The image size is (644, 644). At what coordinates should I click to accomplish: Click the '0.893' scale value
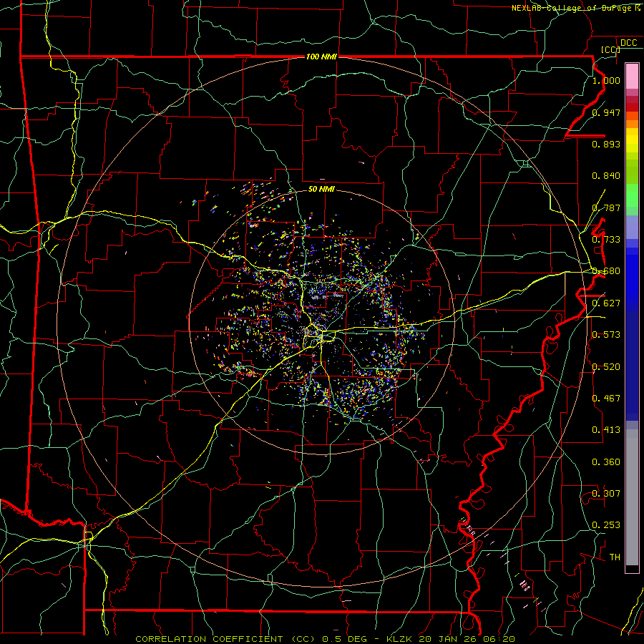[606, 144]
